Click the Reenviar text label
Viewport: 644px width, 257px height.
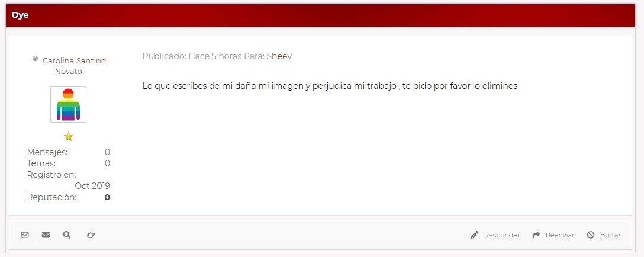[x=560, y=235]
